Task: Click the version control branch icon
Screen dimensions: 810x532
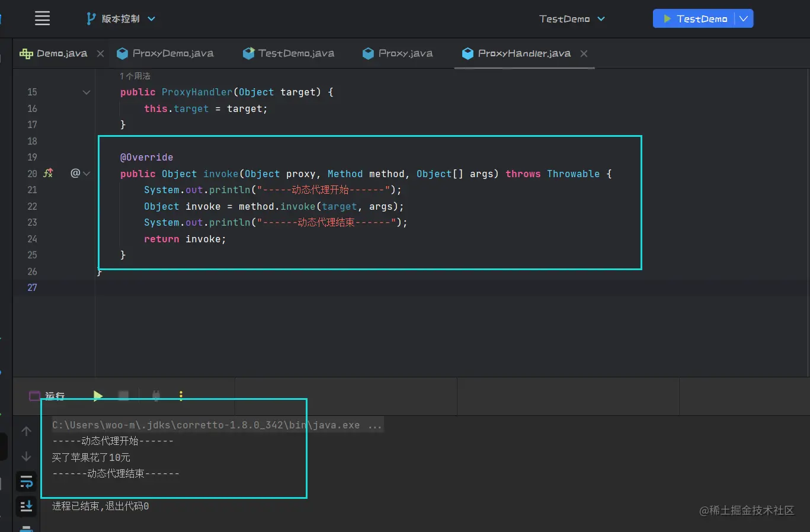Action: 91,19
